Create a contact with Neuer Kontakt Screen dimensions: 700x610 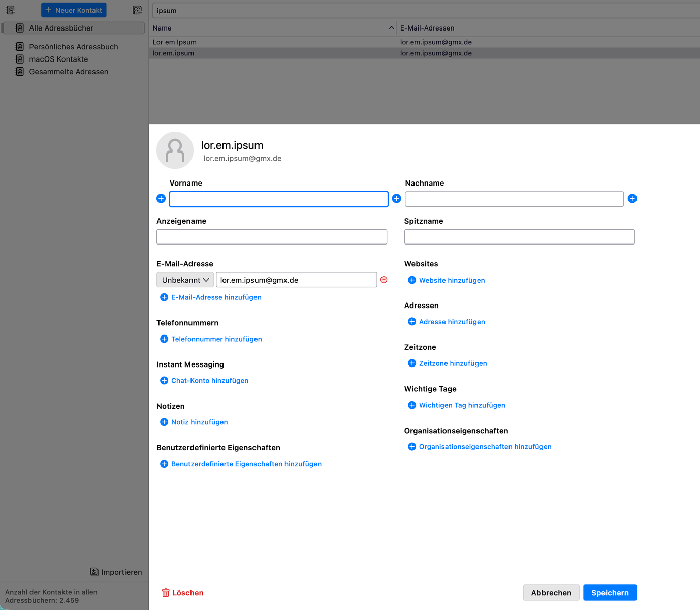(x=74, y=10)
